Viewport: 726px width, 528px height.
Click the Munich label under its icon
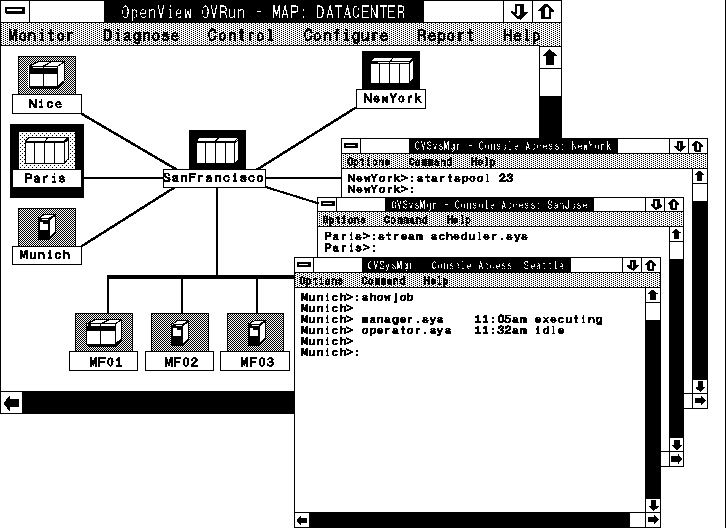[47, 255]
